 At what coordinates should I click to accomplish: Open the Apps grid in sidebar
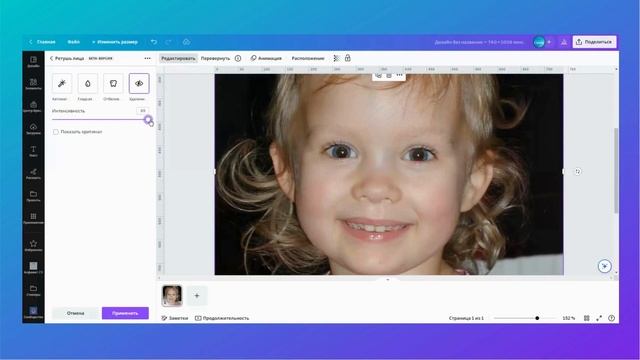click(x=33, y=219)
